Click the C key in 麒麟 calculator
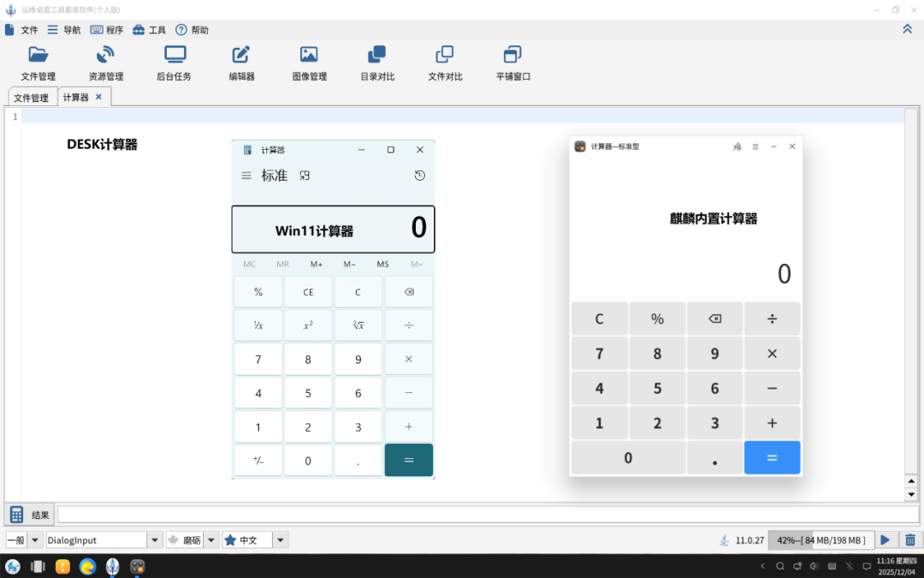The height and width of the screenshot is (578, 924). click(x=599, y=319)
